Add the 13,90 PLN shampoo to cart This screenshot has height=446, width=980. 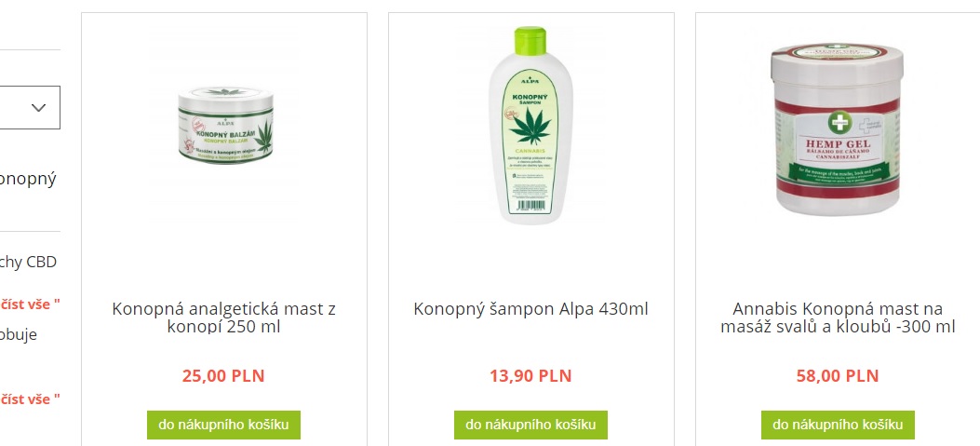click(530, 425)
